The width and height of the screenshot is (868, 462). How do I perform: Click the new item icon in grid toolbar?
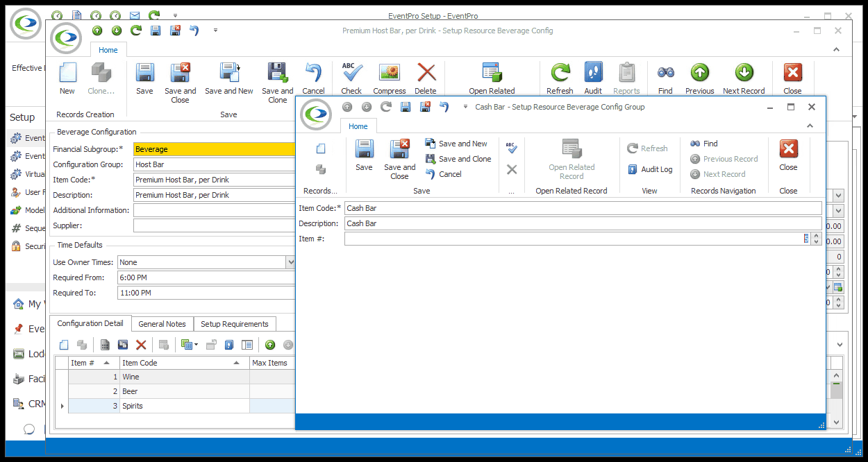pos(64,345)
